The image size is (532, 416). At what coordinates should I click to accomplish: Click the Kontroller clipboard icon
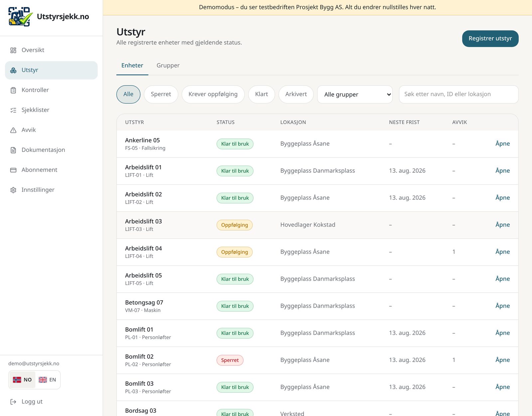click(13, 90)
